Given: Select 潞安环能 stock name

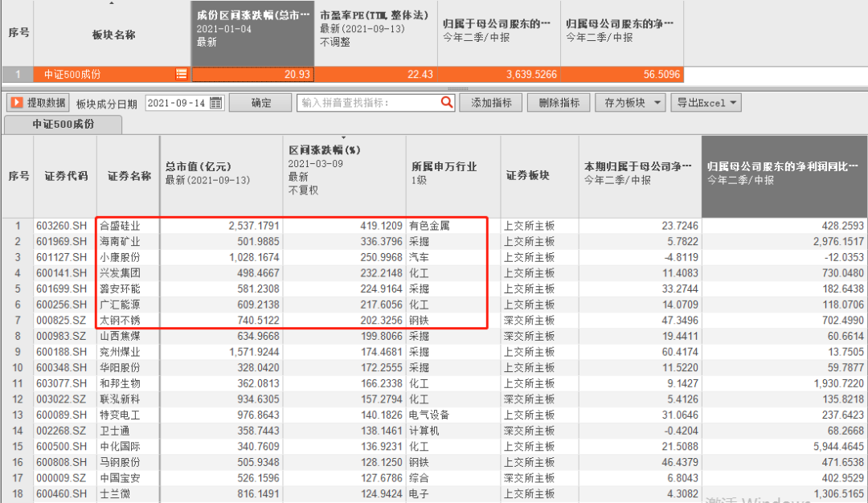Looking at the screenshot, I should (x=120, y=288).
